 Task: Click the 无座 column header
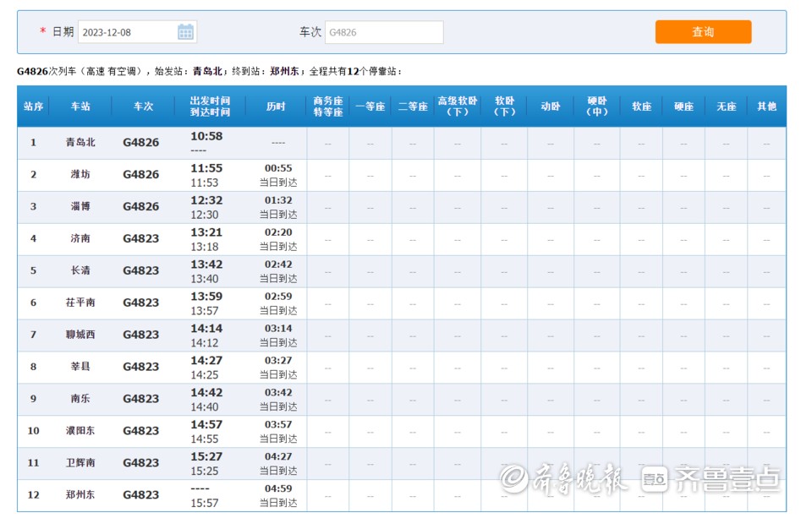(726, 106)
